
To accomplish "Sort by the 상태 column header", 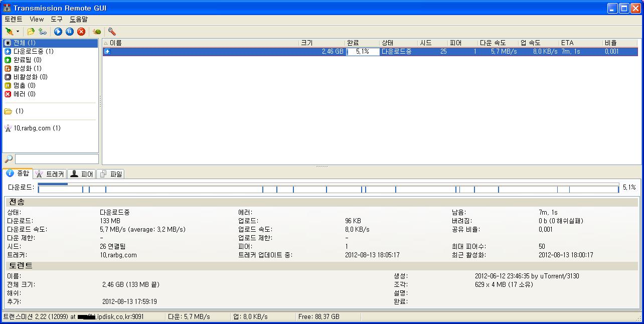I will coord(399,43).
